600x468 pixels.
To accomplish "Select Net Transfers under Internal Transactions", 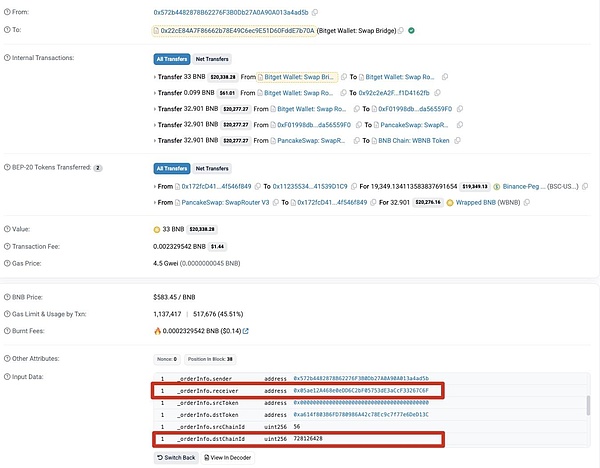I will pos(211,60).
